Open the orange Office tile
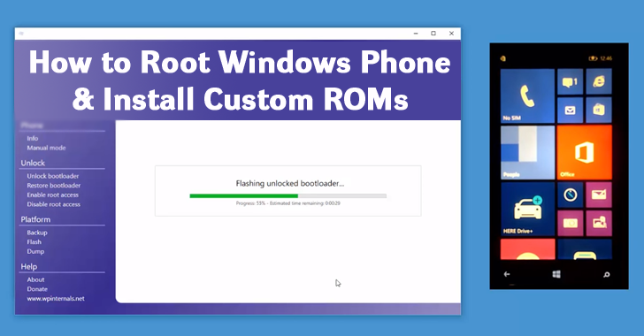Image resolution: width=644 pixels, height=336 pixels. tap(584, 152)
